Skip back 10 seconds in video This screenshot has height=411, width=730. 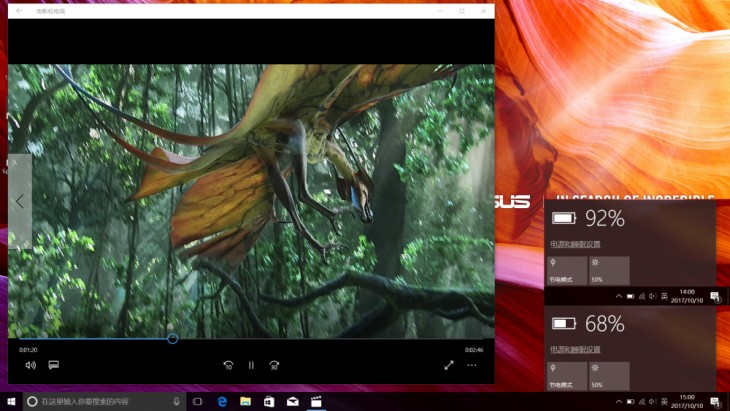[228, 366]
